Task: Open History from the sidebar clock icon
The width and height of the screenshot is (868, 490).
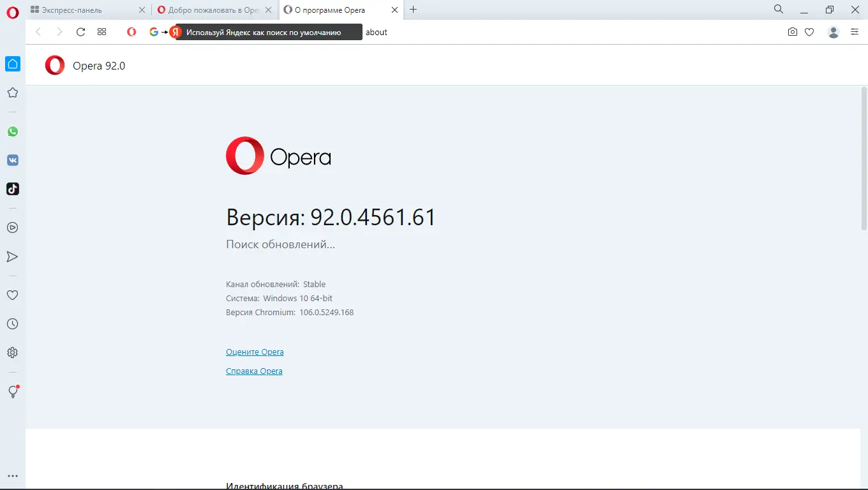Action: (x=12, y=324)
